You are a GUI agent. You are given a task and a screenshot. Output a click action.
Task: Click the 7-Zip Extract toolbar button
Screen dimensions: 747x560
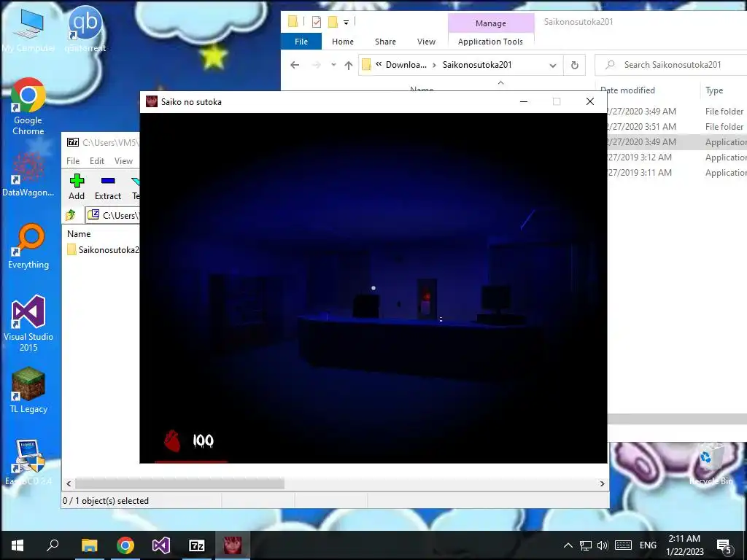[x=108, y=187]
